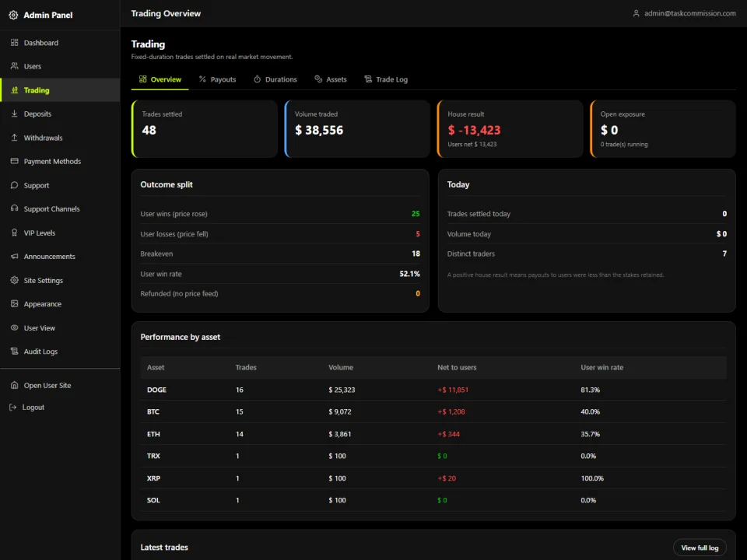Click the Withdrawals upload arrow icon
Image resolution: width=747 pixels, height=560 pixels.
point(14,137)
